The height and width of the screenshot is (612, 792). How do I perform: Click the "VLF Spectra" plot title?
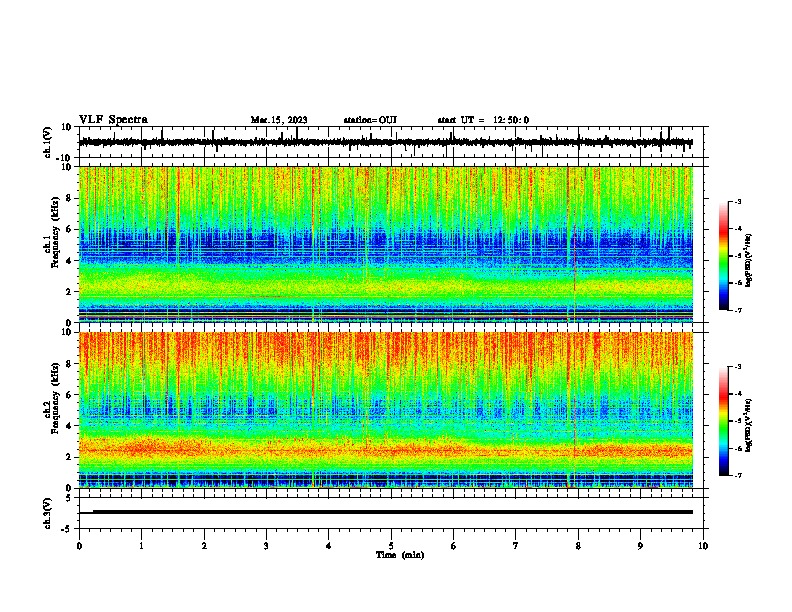click(113, 120)
